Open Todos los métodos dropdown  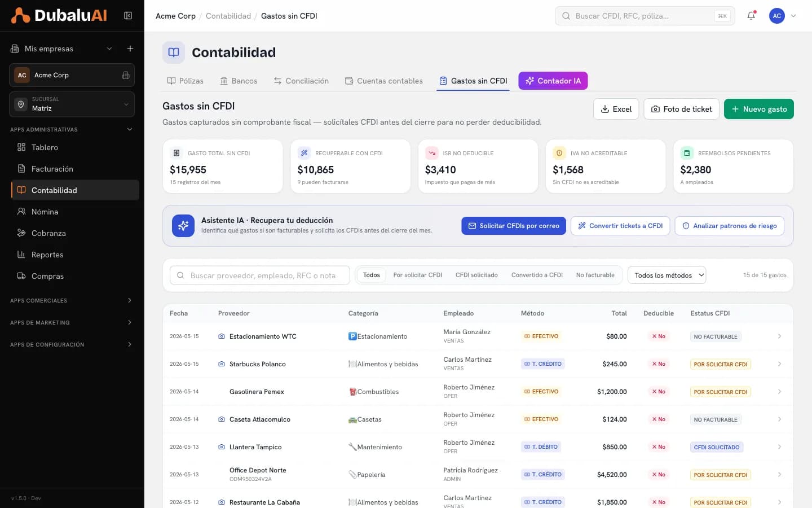[x=667, y=275]
